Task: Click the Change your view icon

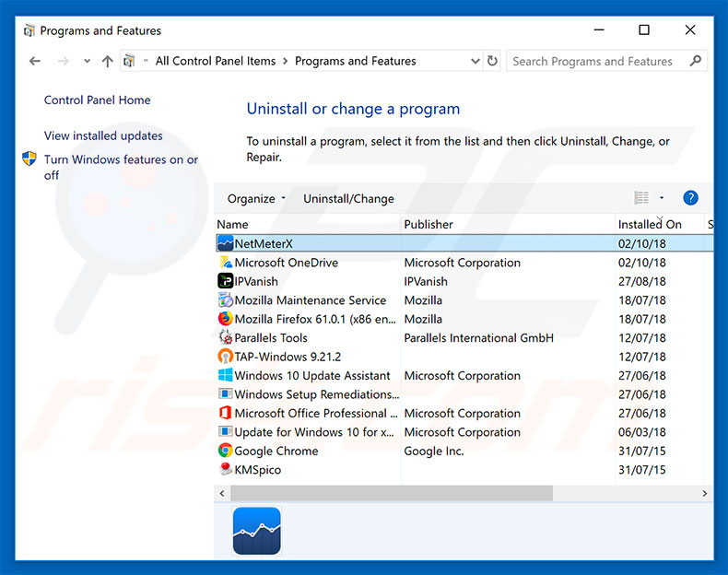Action: point(641,198)
